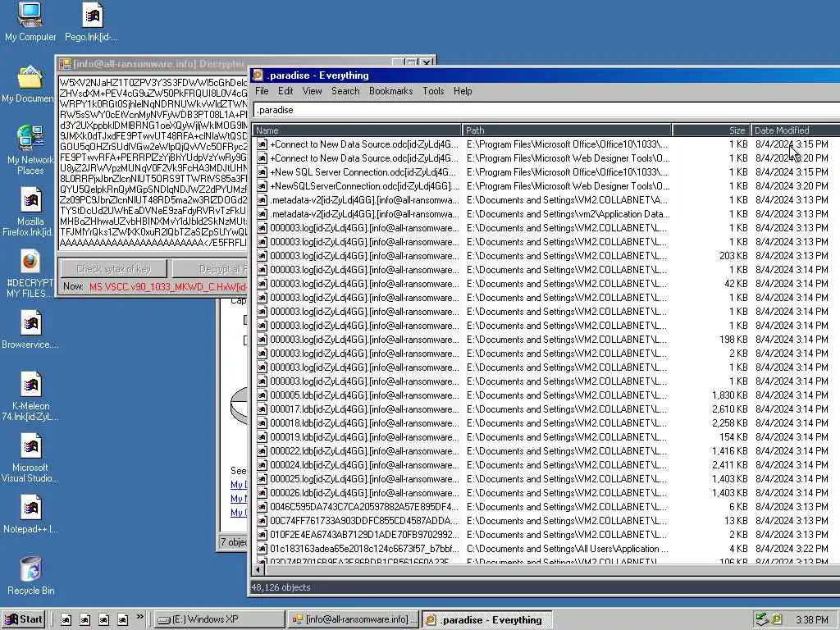Select the 000022.ldb file row
Viewport: 840px width, 630px height.
click(x=546, y=451)
